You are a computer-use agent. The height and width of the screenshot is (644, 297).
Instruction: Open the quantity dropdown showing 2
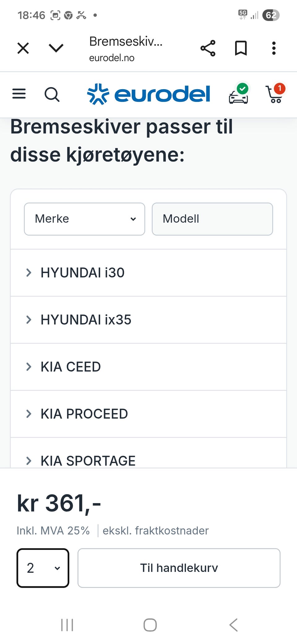[43, 568]
